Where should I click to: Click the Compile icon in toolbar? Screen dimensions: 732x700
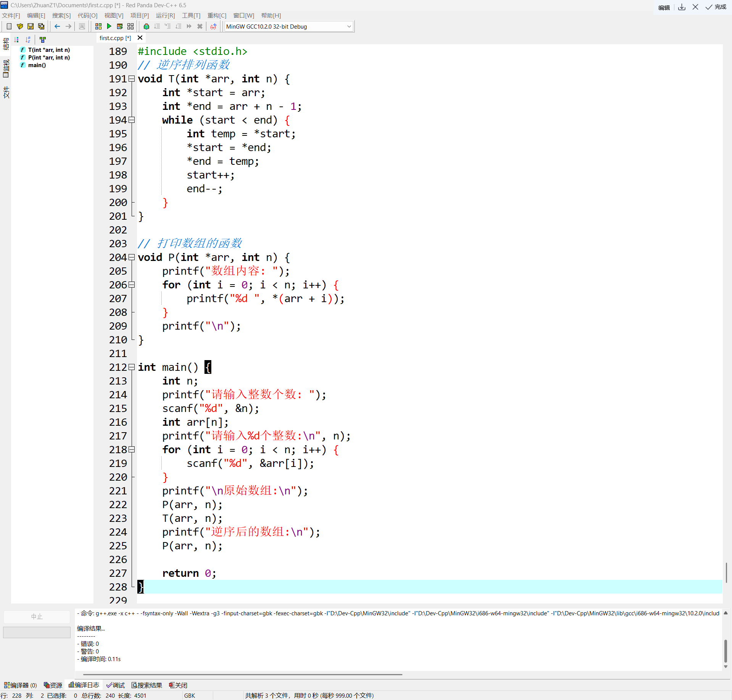tap(98, 26)
